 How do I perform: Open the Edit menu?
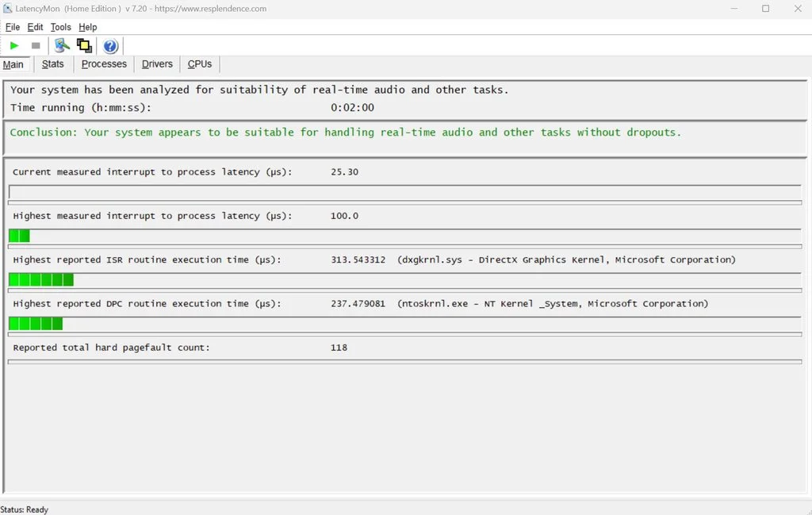[35, 27]
